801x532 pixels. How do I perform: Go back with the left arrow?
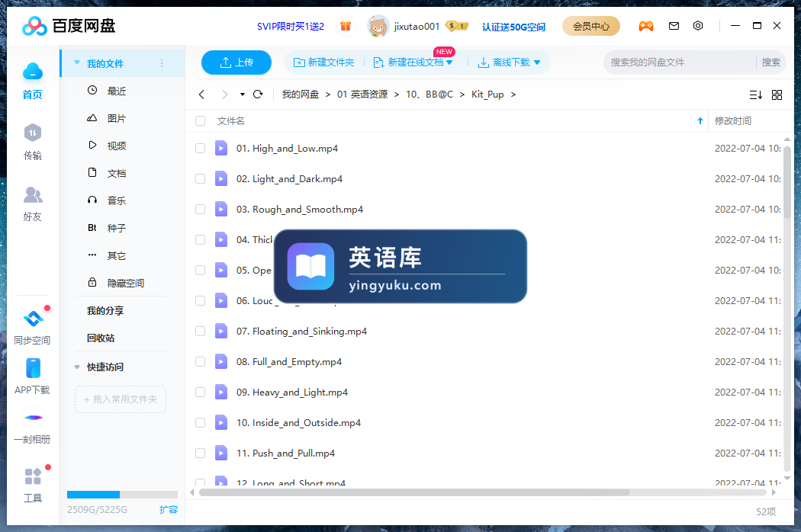[x=202, y=95]
